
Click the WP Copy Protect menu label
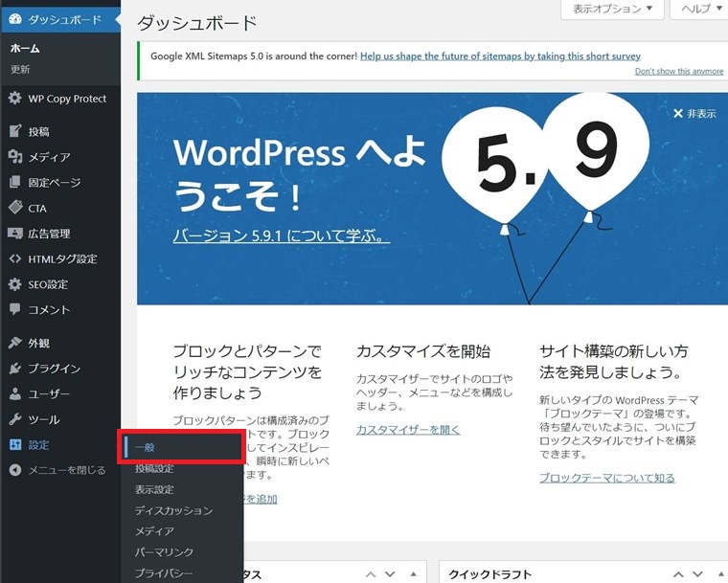click(67, 99)
